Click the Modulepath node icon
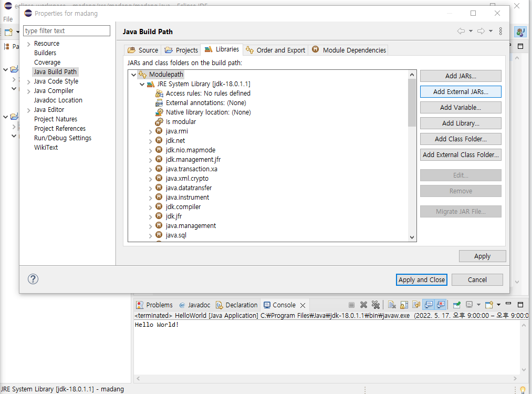This screenshot has width=532, height=394. coord(142,74)
